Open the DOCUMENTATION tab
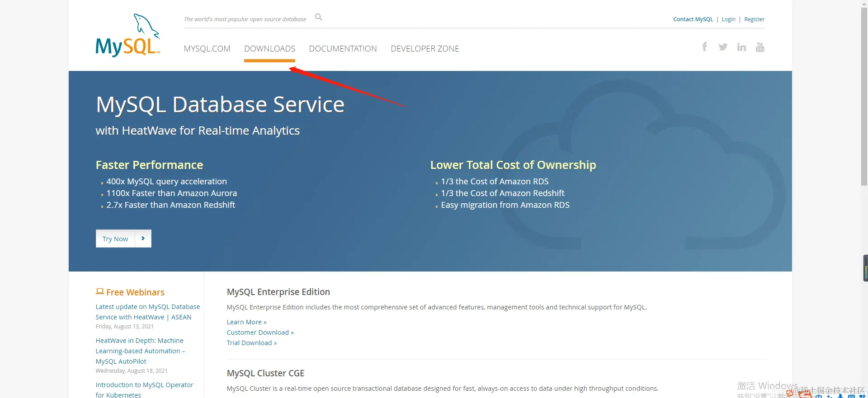Image resolution: width=868 pixels, height=398 pixels. tap(343, 49)
